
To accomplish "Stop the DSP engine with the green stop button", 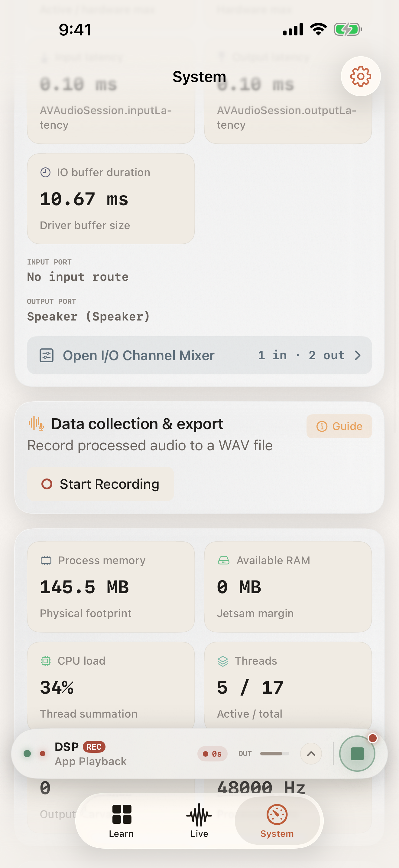I will (357, 753).
